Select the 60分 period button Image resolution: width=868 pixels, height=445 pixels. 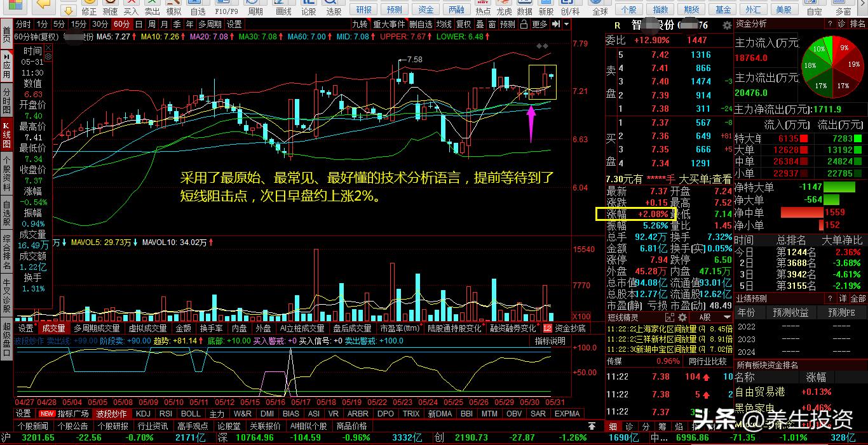[x=121, y=24]
